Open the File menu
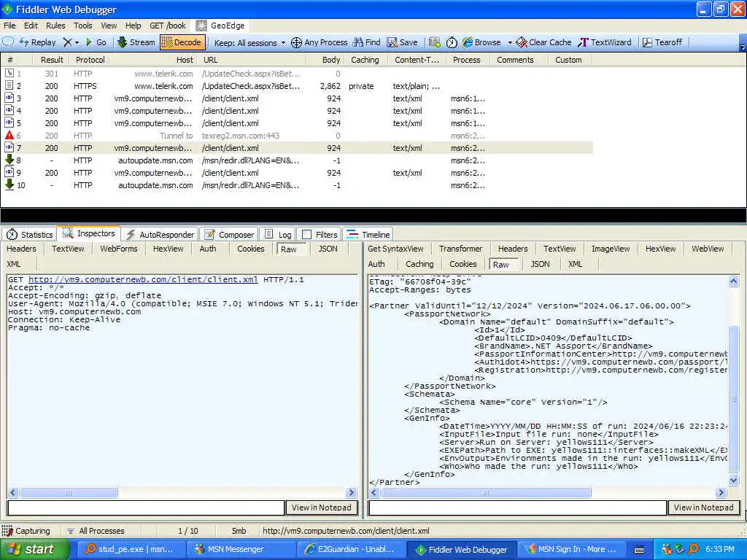 tap(9, 26)
